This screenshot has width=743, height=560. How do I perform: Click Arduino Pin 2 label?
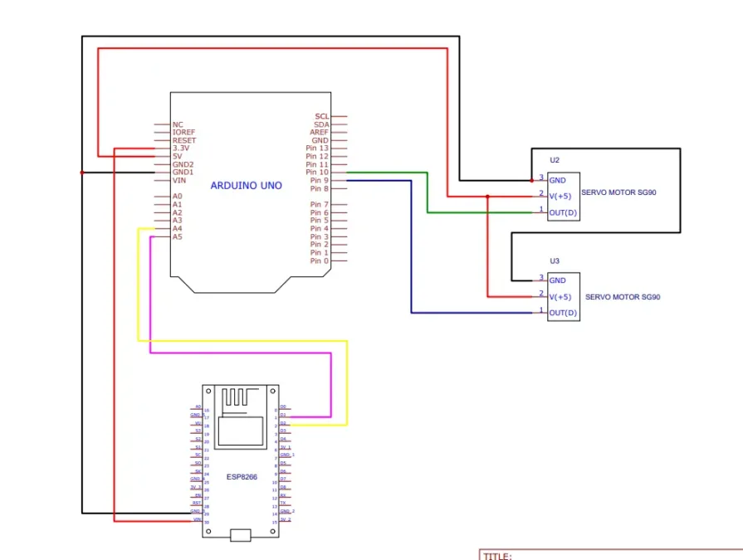320,245
